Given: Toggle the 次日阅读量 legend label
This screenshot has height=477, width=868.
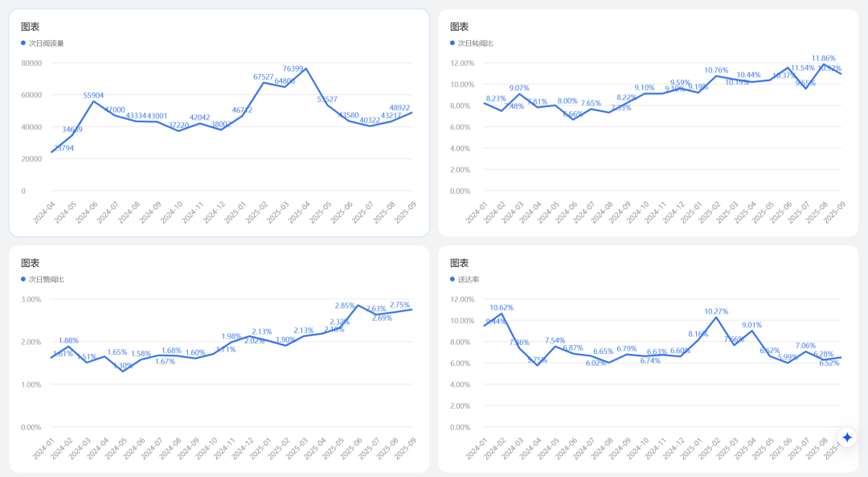Looking at the screenshot, I should click(46, 43).
